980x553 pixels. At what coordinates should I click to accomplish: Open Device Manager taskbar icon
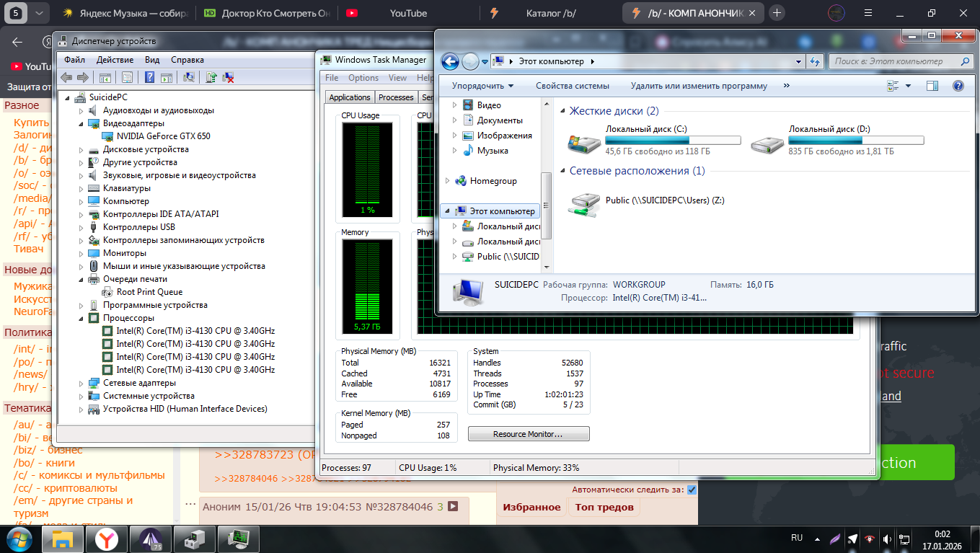[x=195, y=539]
